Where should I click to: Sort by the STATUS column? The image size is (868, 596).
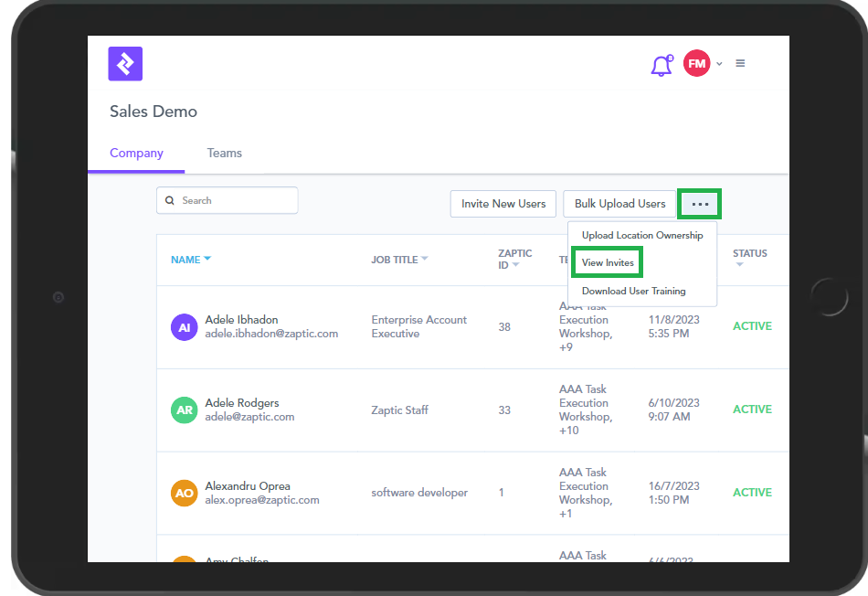(x=749, y=254)
